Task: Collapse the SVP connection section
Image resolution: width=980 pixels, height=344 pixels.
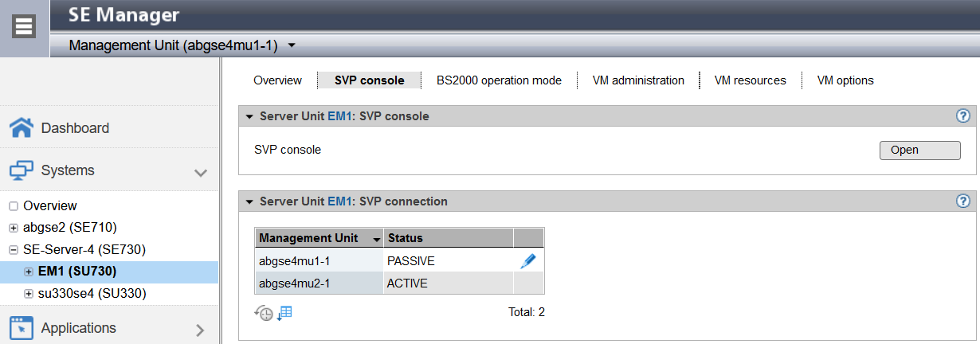Action: click(250, 201)
